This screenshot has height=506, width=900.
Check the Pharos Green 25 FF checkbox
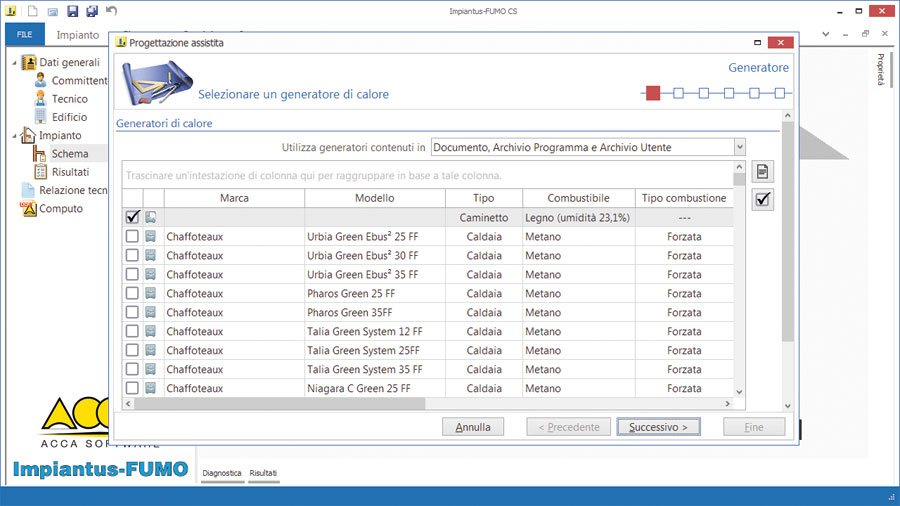132,293
